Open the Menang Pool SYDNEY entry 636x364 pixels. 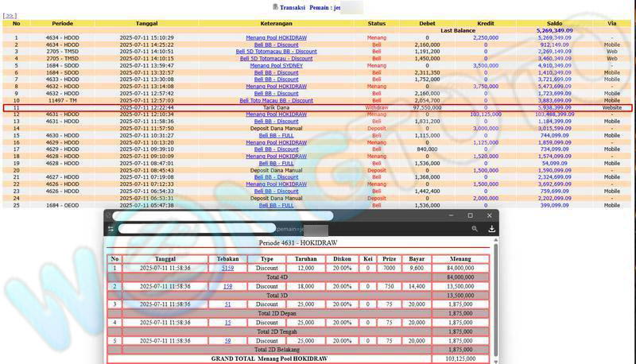tap(276, 65)
